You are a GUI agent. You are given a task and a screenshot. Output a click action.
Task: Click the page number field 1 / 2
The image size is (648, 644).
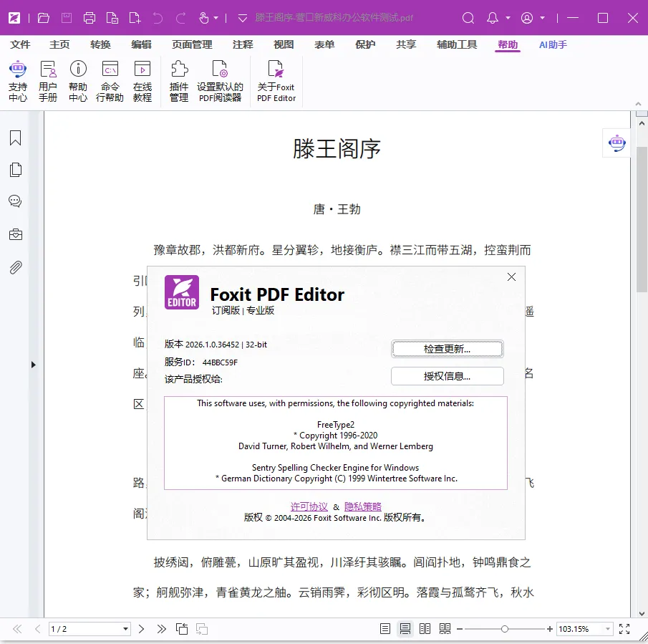(84, 629)
